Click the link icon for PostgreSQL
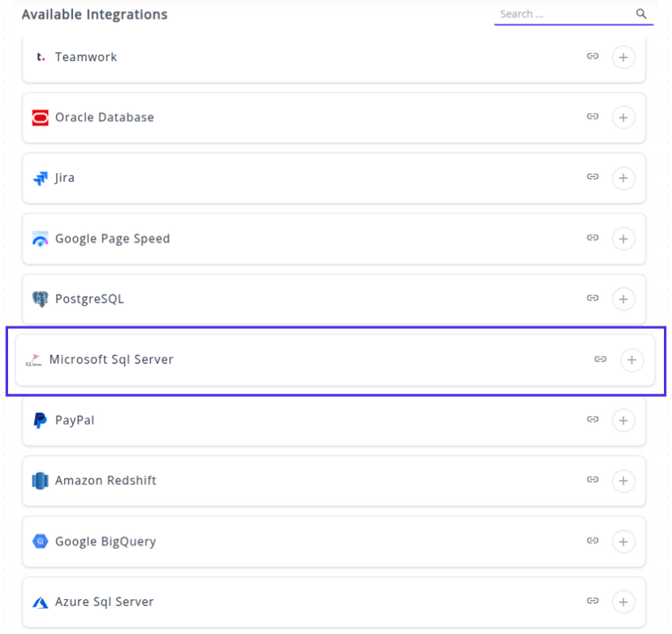Viewport: 672px width, 634px height. [x=592, y=299]
